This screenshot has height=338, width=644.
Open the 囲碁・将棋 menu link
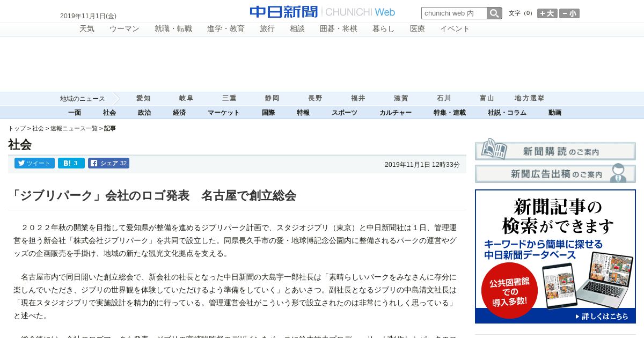(x=339, y=29)
